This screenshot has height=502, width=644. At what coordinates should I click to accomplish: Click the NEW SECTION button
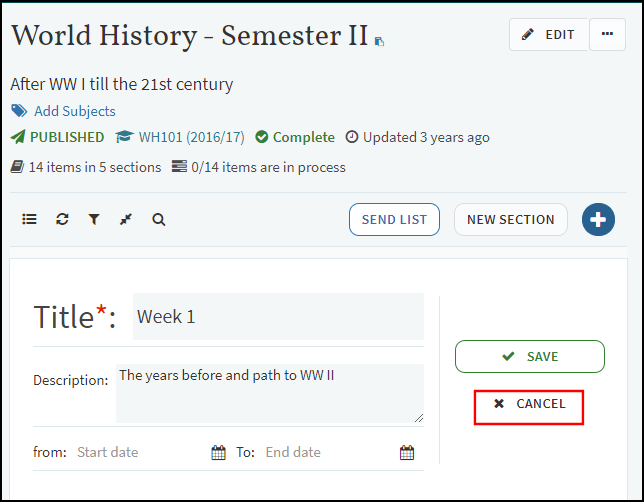point(510,220)
